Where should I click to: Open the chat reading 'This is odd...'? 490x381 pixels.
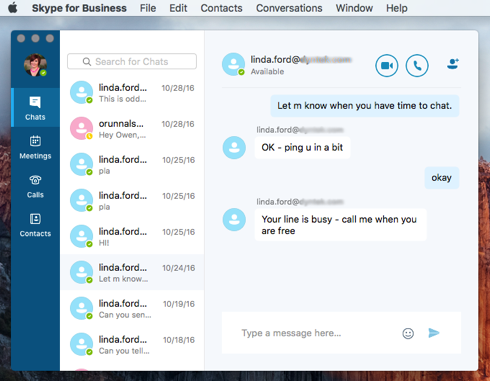[132, 92]
